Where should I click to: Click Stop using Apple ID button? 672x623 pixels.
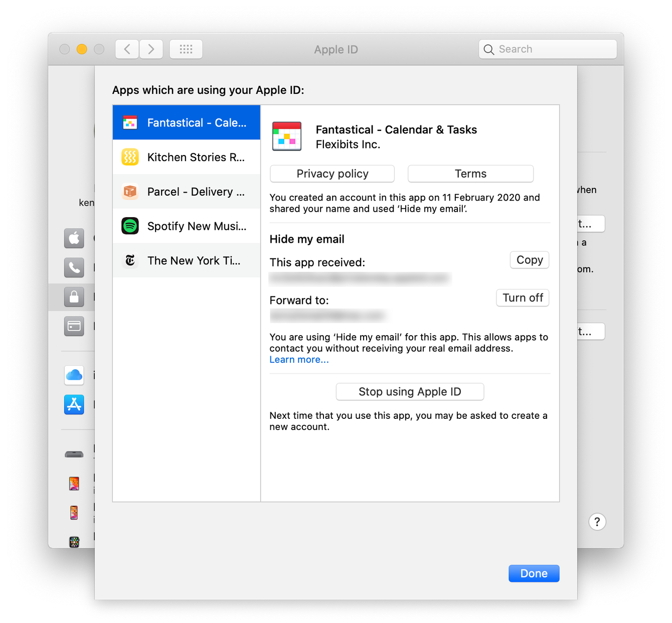[410, 392]
